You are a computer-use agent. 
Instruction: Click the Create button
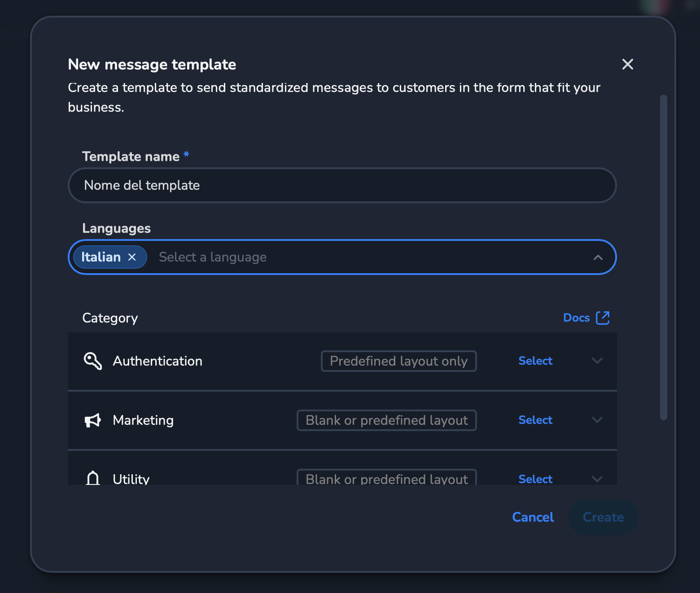tap(603, 517)
